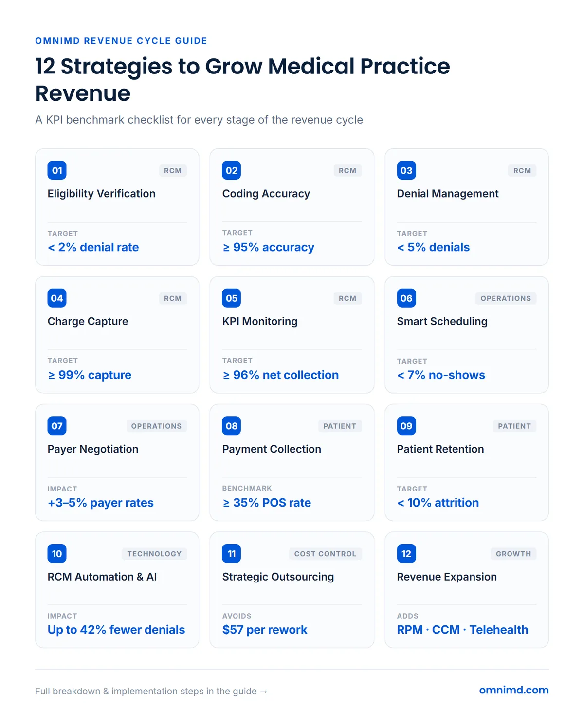
Task: Click 'RPM · CCM · Telehealth' value
Action: point(463,630)
